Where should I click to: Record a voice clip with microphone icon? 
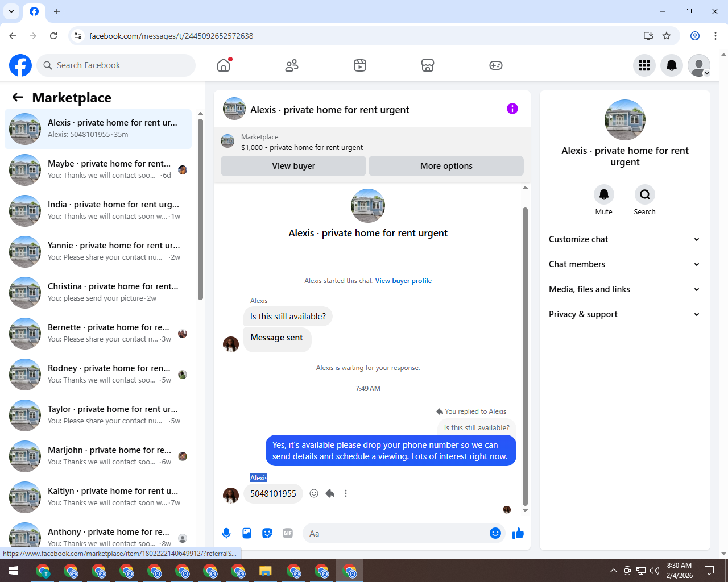point(226,533)
